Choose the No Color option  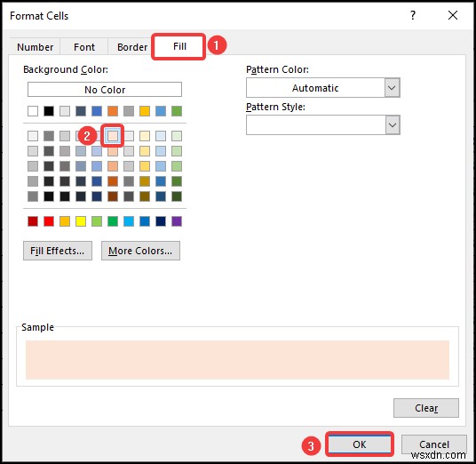(x=105, y=90)
